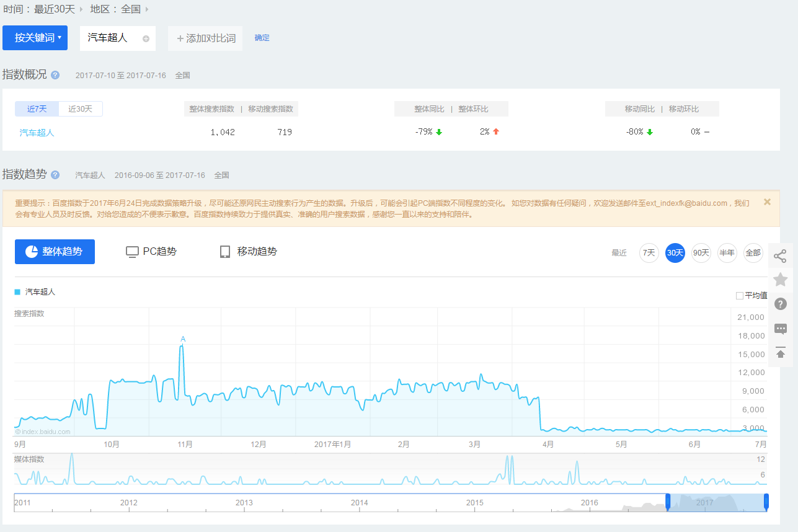Click the 2% 整体环比 value
Viewport: 798px width, 532px height.
coord(484,132)
